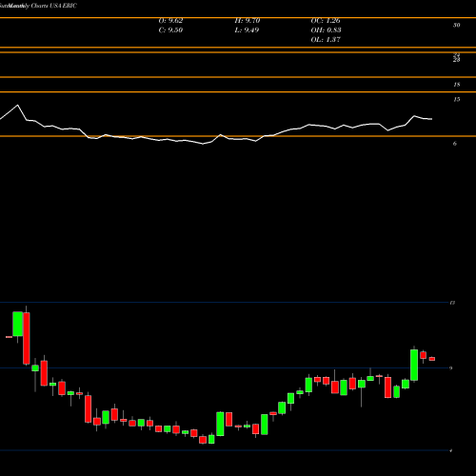Click the low price value 'L: 9.49'
This screenshot has height=476, width=476.
(247, 30)
